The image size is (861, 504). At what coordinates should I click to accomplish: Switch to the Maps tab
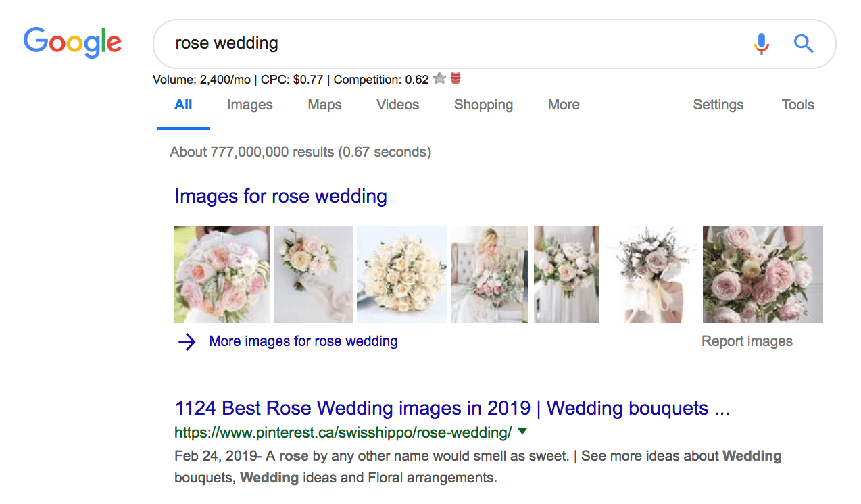[x=324, y=105]
